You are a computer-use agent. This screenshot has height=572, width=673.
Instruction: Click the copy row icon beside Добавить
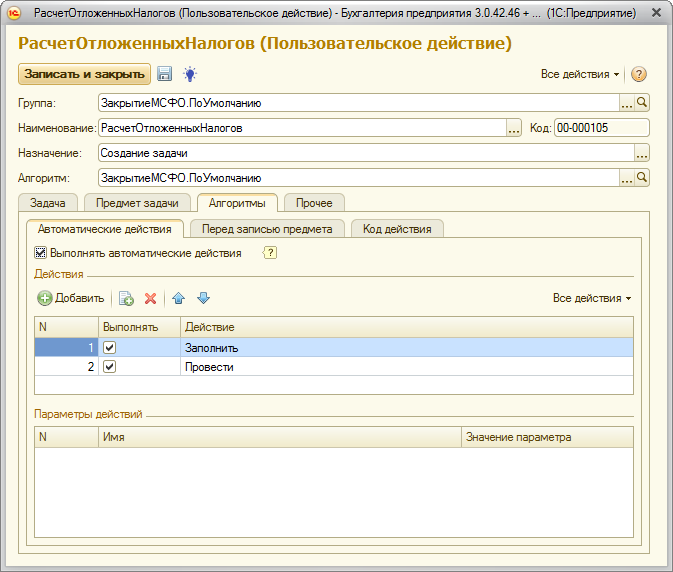127,298
